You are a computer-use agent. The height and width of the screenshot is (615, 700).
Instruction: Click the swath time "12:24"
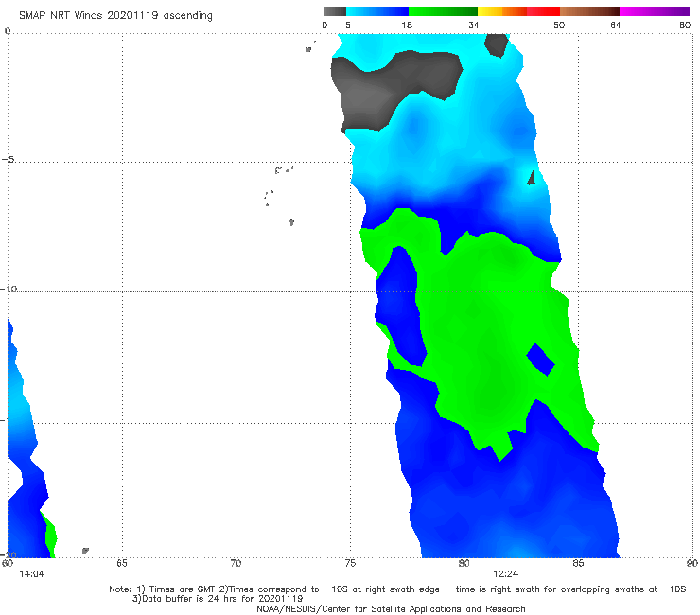click(505, 574)
